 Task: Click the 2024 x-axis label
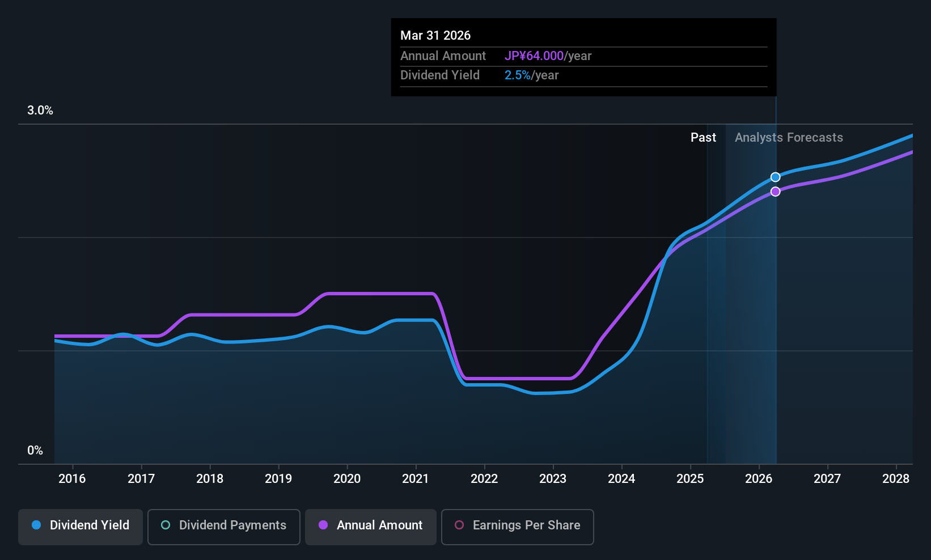[x=621, y=479]
